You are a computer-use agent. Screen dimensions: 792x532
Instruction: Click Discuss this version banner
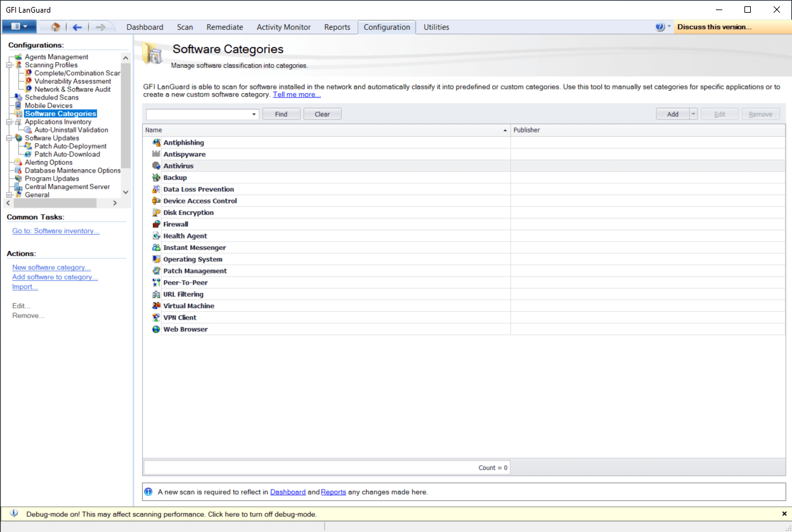click(732, 27)
